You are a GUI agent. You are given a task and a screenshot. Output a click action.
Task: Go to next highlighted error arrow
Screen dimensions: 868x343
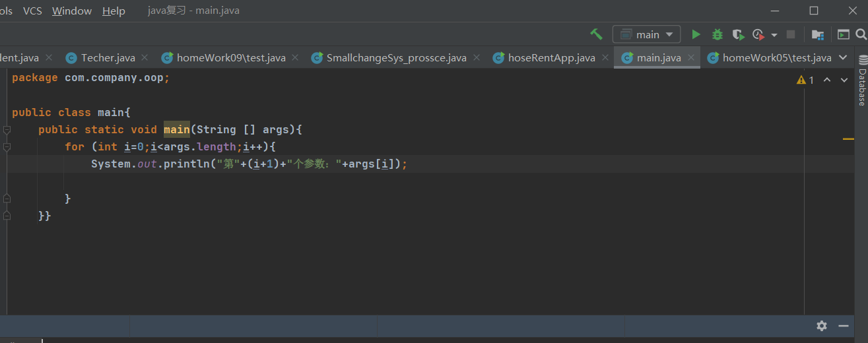[x=844, y=80]
